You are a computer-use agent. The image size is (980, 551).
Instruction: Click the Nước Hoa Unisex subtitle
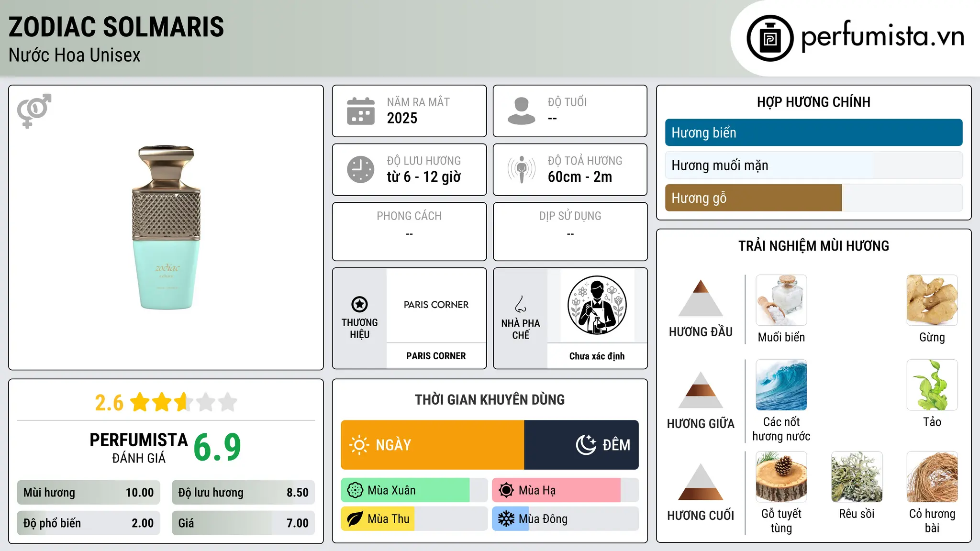pos(75,55)
